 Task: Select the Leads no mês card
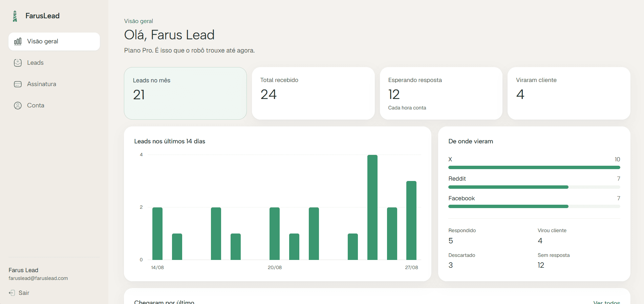coord(185,93)
